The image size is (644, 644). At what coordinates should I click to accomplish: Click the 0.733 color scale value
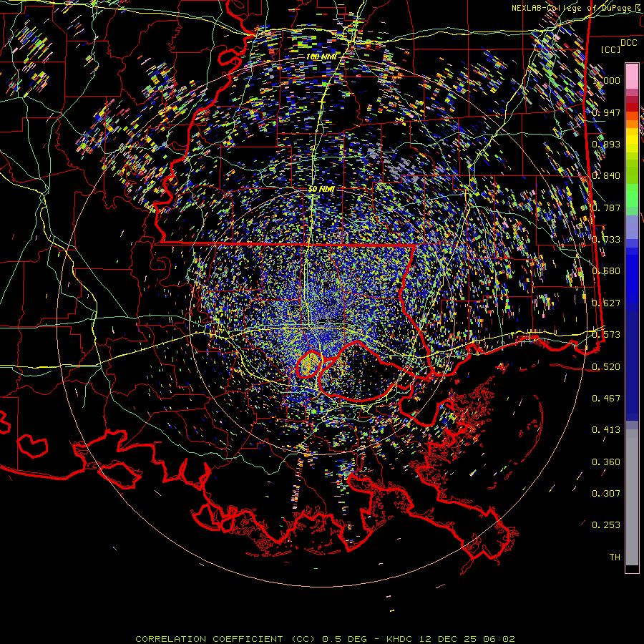[x=606, y=240]
